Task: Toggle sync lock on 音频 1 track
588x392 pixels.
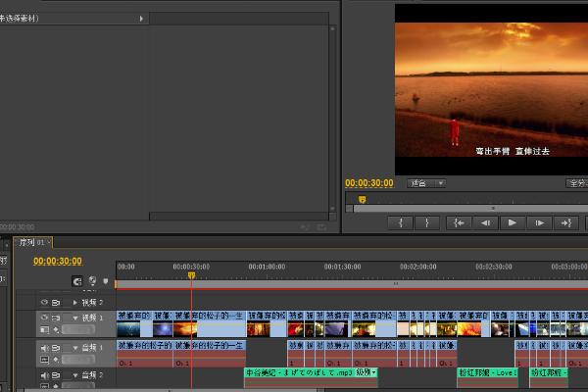Action: click(x=56, y=348)
